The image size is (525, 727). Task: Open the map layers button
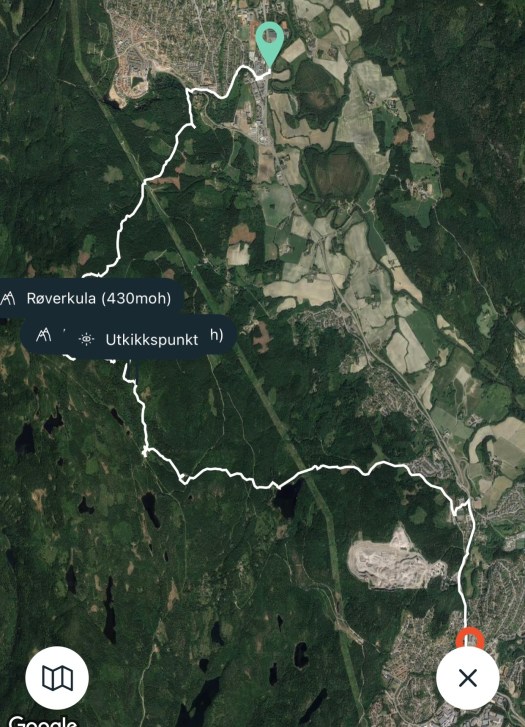[x=57, y=678]
